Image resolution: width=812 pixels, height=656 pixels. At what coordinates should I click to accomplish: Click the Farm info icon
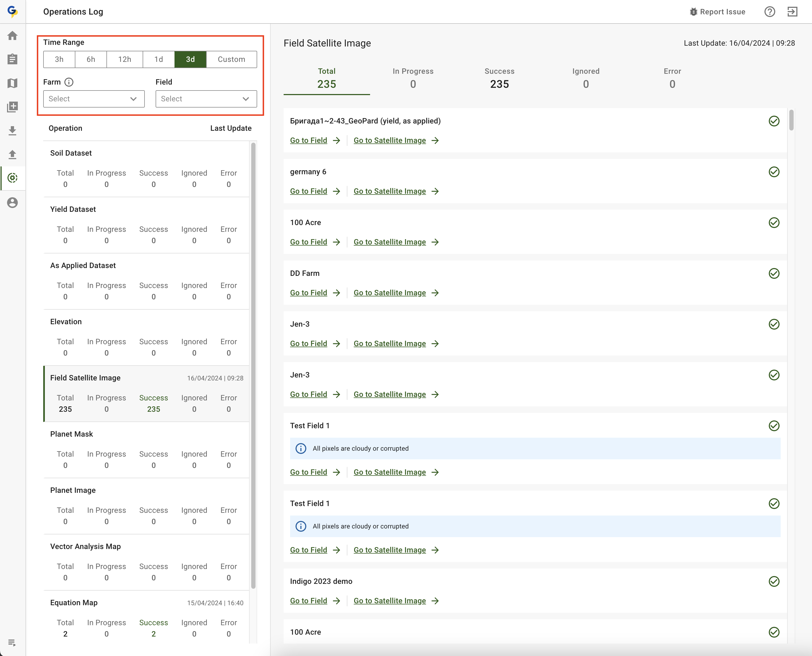69,82
